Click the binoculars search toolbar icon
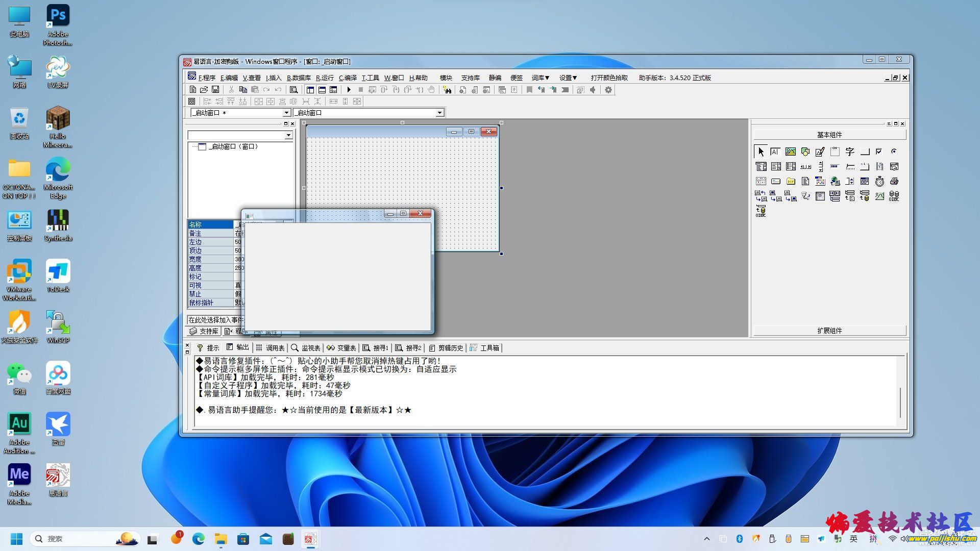Screen dimensions: 980x551 (x=447, y=90)
